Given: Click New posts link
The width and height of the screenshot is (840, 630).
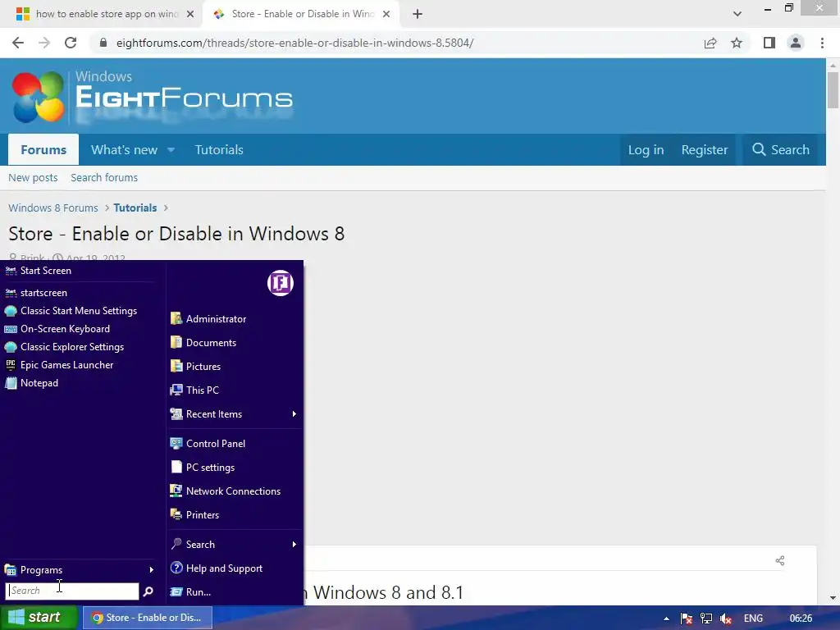Looking at the screenshot, I should [33, 178].
